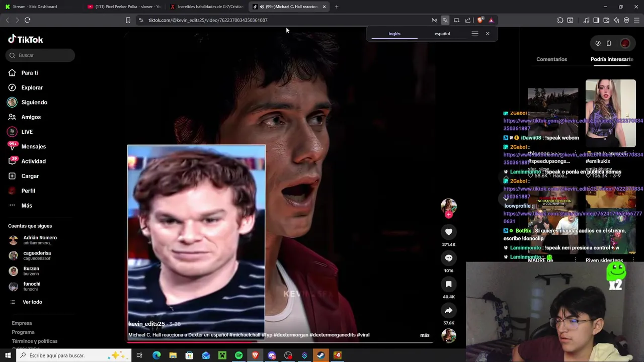Open the Explorar page
The width and height of the screenshot is (644, 362).
point(32,87)
